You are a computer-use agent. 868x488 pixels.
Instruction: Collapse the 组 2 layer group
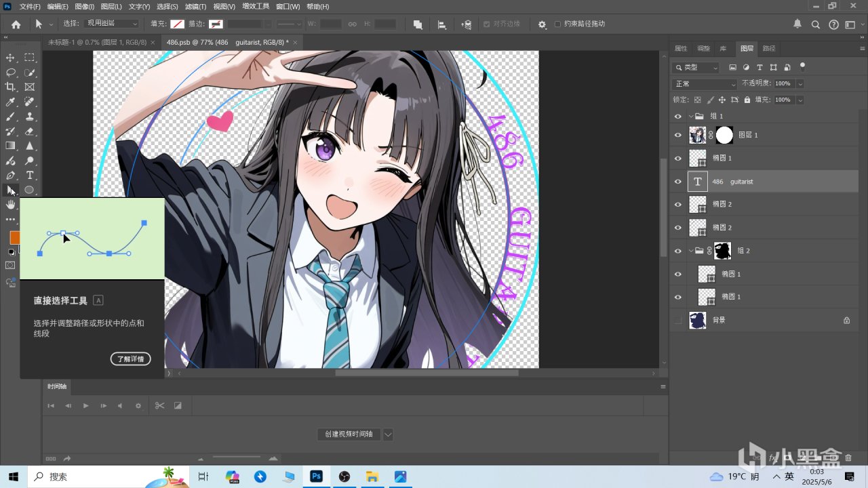click(691, 250)
